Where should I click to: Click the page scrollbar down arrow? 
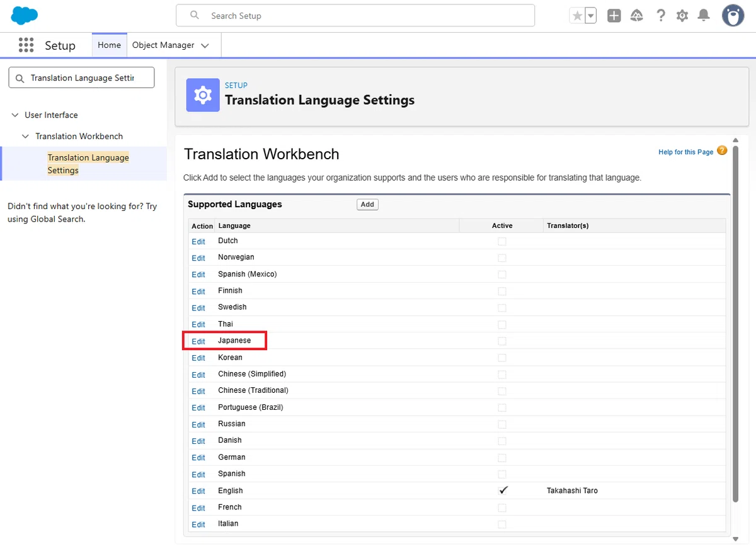(x=735, y=539)
